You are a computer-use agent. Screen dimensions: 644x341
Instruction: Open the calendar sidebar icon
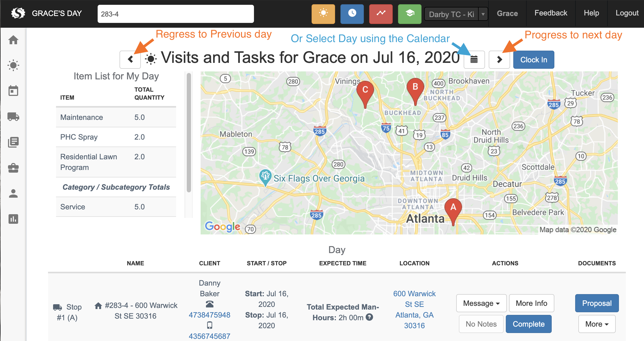click(13, 91)
